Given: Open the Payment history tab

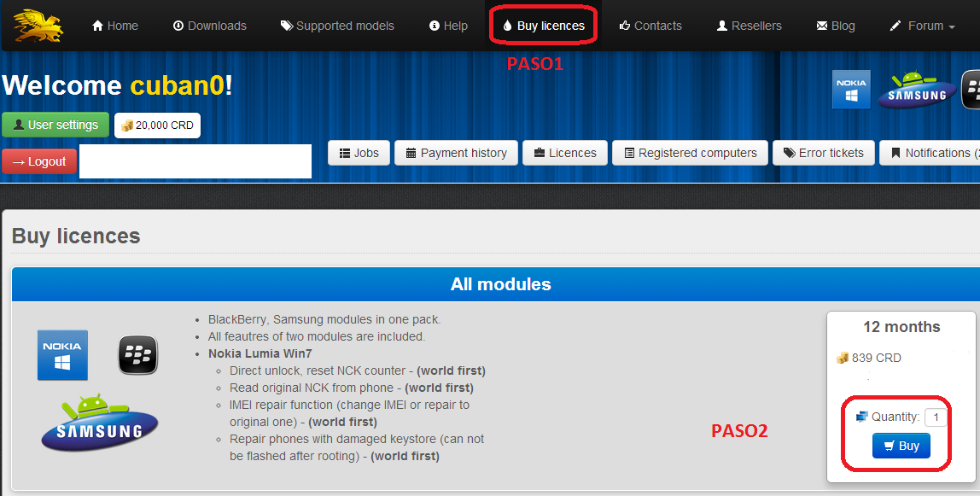Looking at the screenshot, I should point(456,153).
